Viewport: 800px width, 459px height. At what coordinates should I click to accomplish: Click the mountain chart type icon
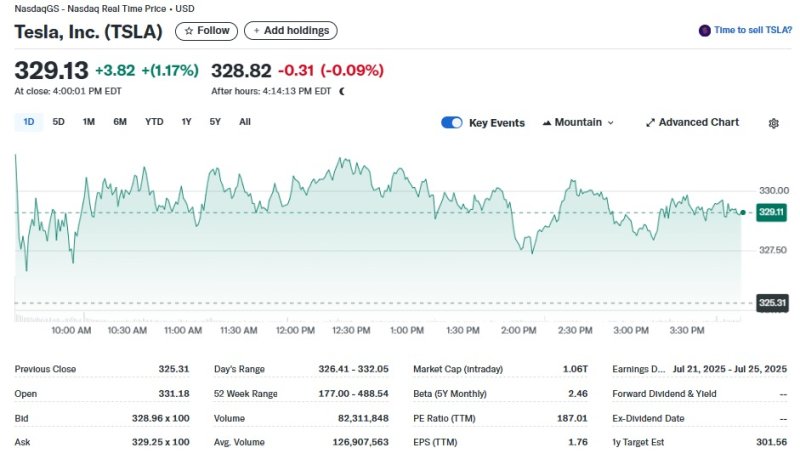click(547, 123)
